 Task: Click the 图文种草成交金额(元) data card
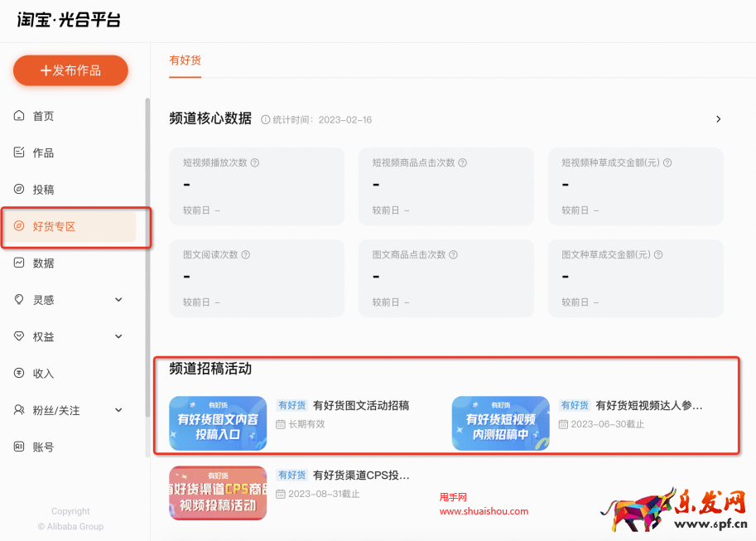[635, 278]
